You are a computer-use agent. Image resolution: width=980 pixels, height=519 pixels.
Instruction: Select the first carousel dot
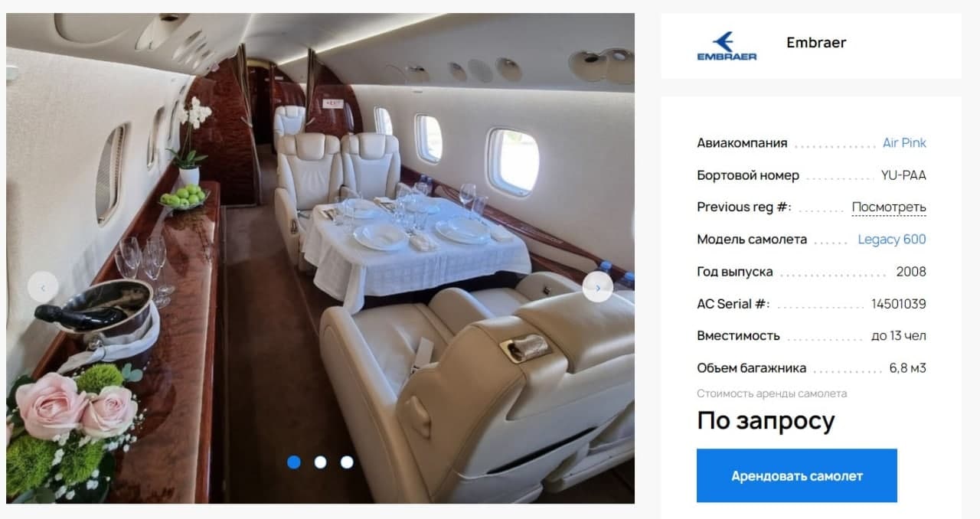click(x=294, y=462)
